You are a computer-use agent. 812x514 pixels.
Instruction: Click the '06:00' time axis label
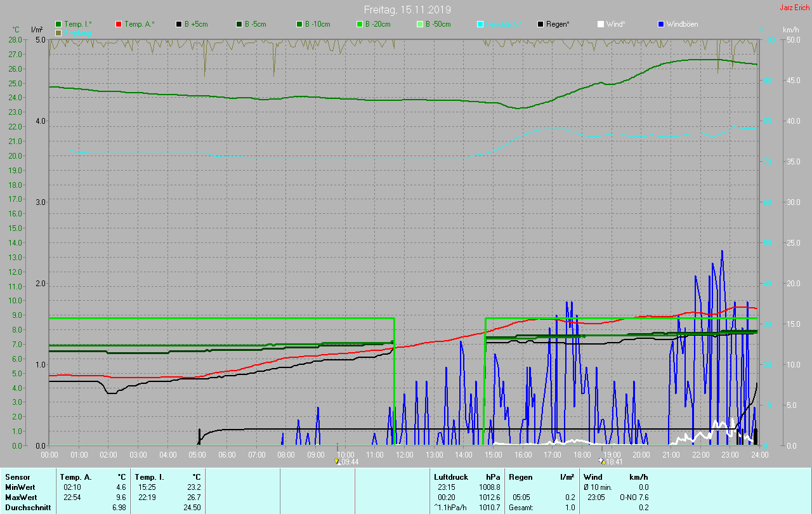point(227,454)
